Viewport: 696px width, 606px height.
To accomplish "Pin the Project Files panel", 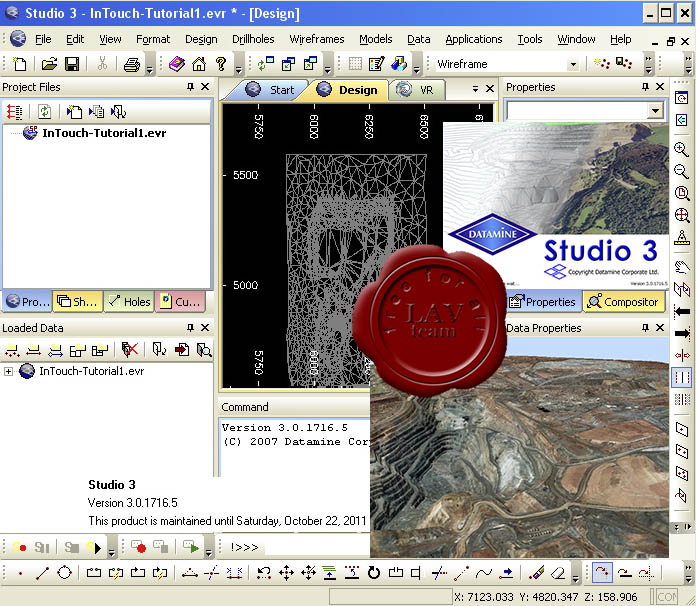I will coord(190,87).
